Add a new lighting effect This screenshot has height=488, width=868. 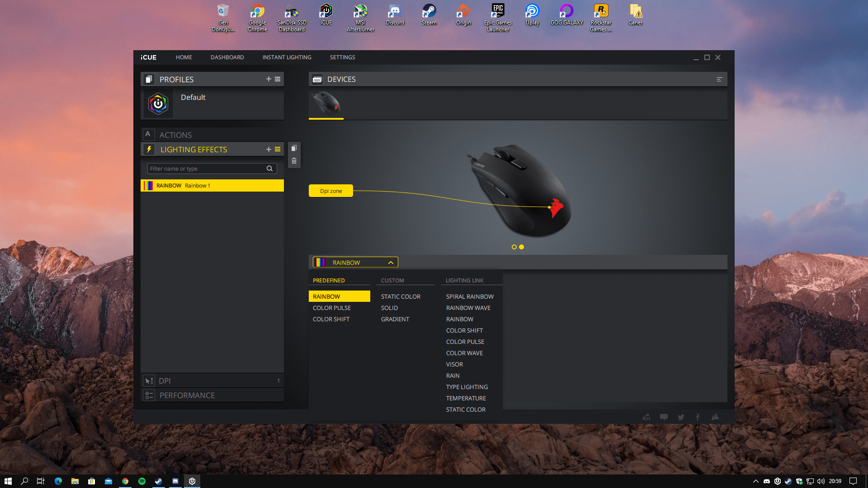(269, 150)
